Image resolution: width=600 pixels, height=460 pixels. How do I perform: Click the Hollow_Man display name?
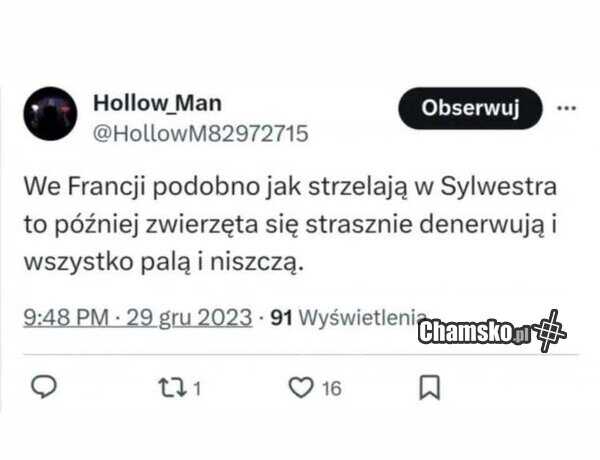pyautogui.click(x=157, y=103)
